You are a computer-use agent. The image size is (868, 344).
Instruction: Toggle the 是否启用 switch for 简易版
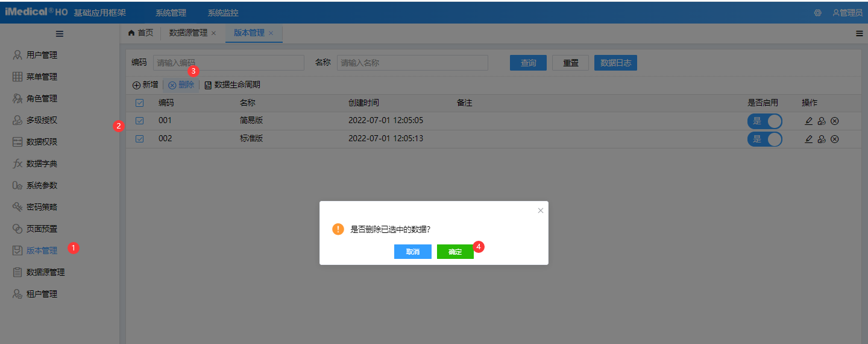coord(764,121)
